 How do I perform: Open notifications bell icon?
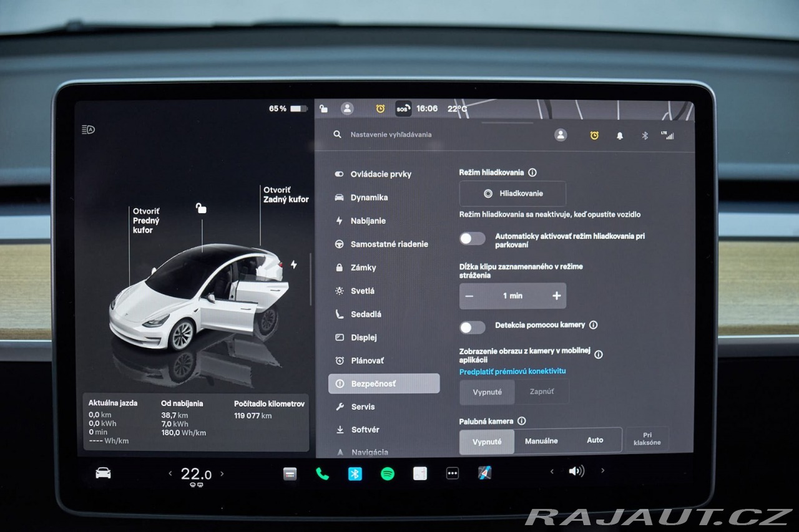click(620, 135)
